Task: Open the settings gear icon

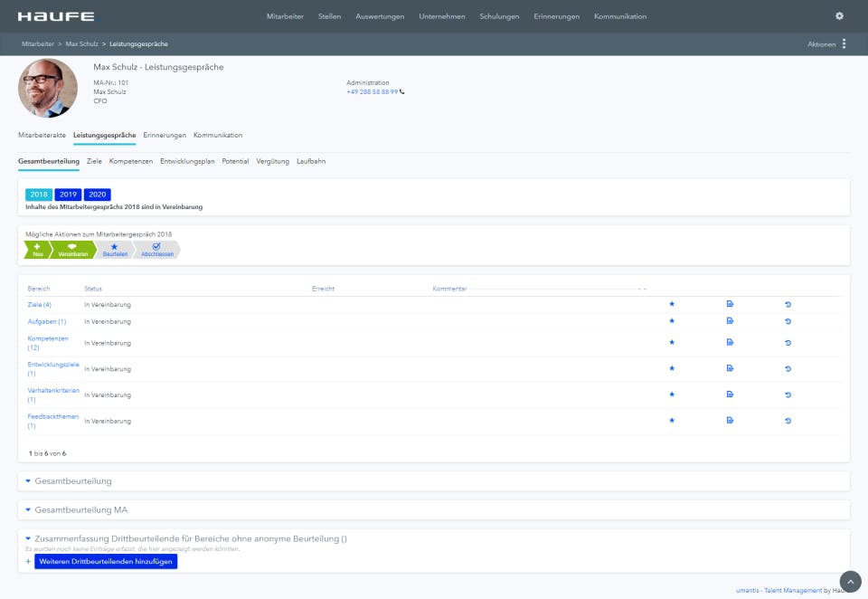Action: tap(839, 16)
